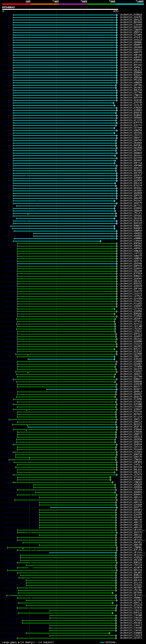Select the label UniRef100_B9P8A2
This screenshot has height=644, width=146.
(x=131, y=244)
